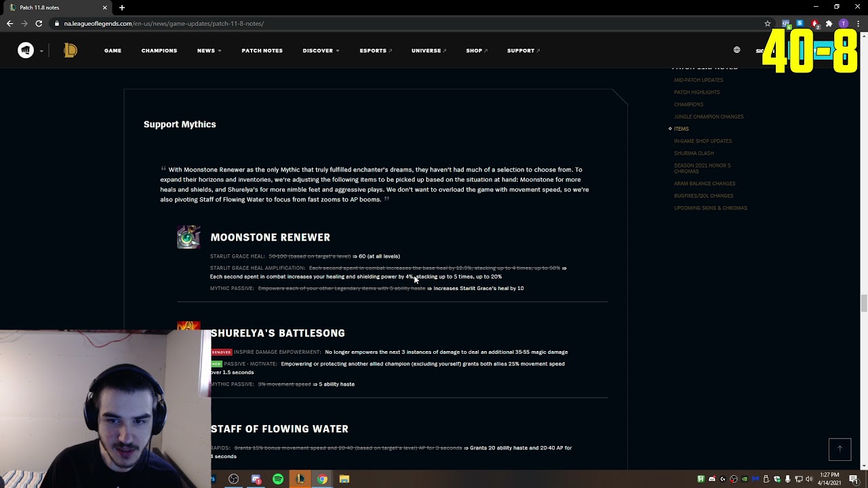This screenshot has width=868, height=488.
Task: Open the PATCH NOTES nav item
Action: (x=262, y=50)
